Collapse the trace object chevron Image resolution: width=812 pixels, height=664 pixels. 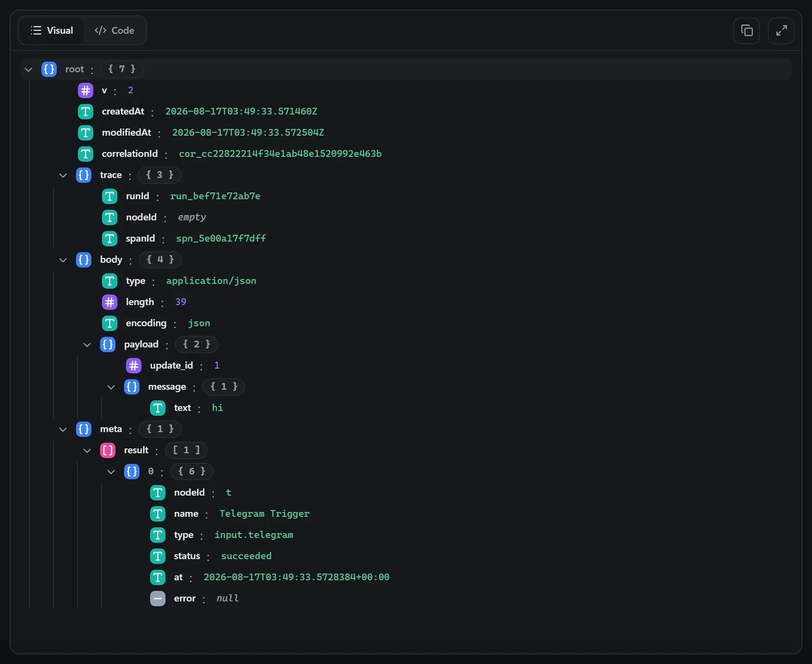click(63, 175)
